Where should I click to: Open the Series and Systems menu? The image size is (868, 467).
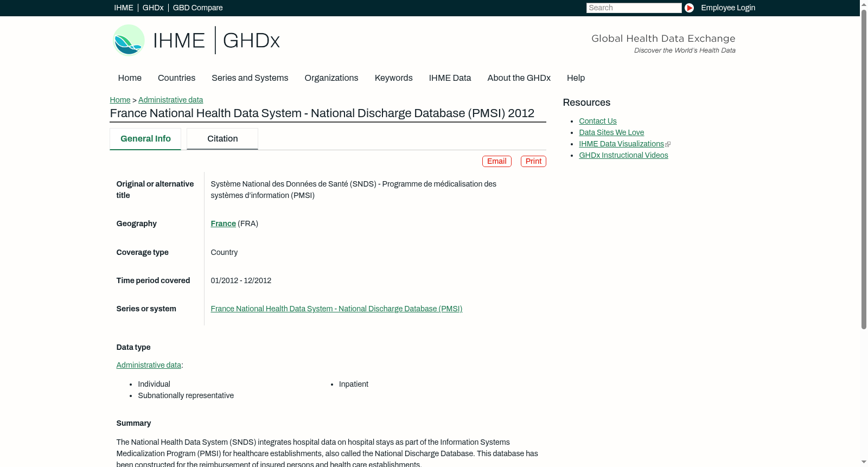click(250, 78)
